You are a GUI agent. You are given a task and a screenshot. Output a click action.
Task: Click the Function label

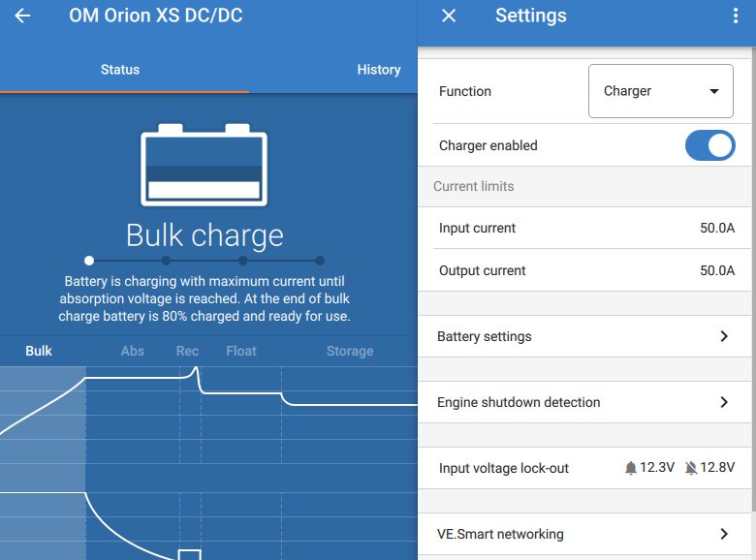[465, 91]
